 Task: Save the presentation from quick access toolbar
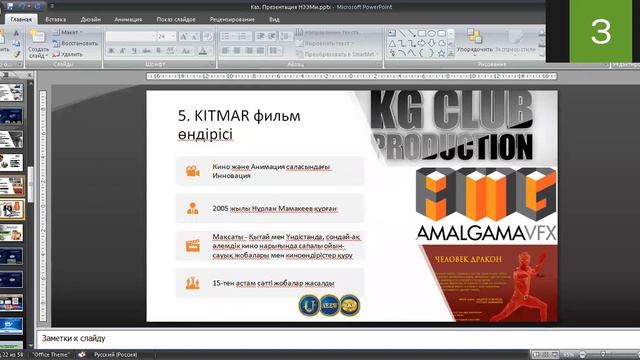coord(11,6)
